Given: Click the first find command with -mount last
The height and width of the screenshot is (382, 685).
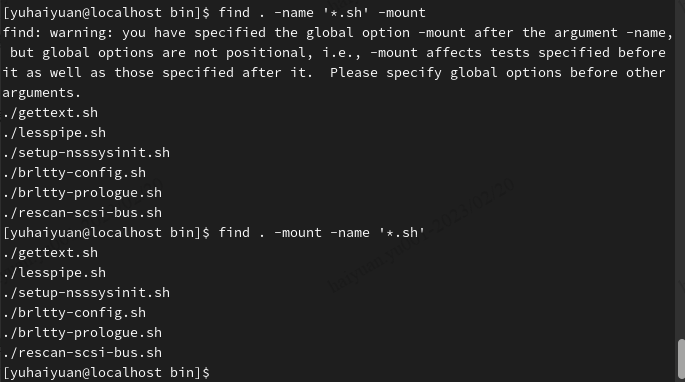Looking at the screenshot, I should [x=214, y=13].
